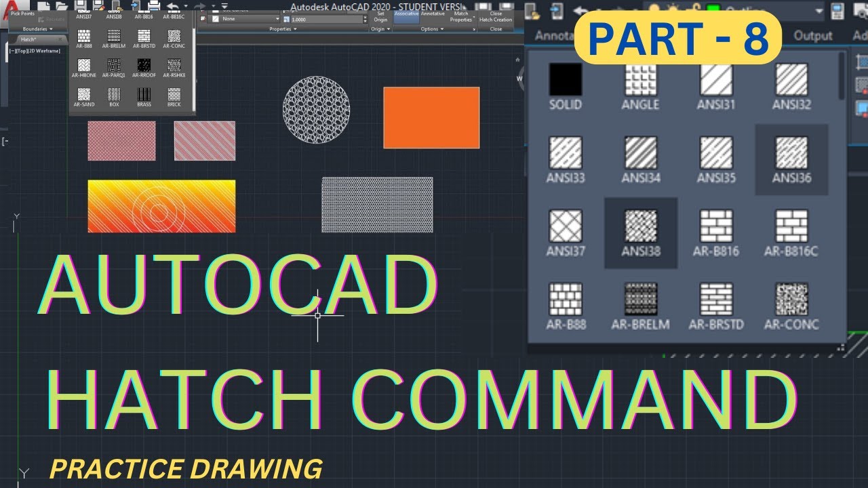
Task: Expand the Origin panel
Action: click(380, 29)
